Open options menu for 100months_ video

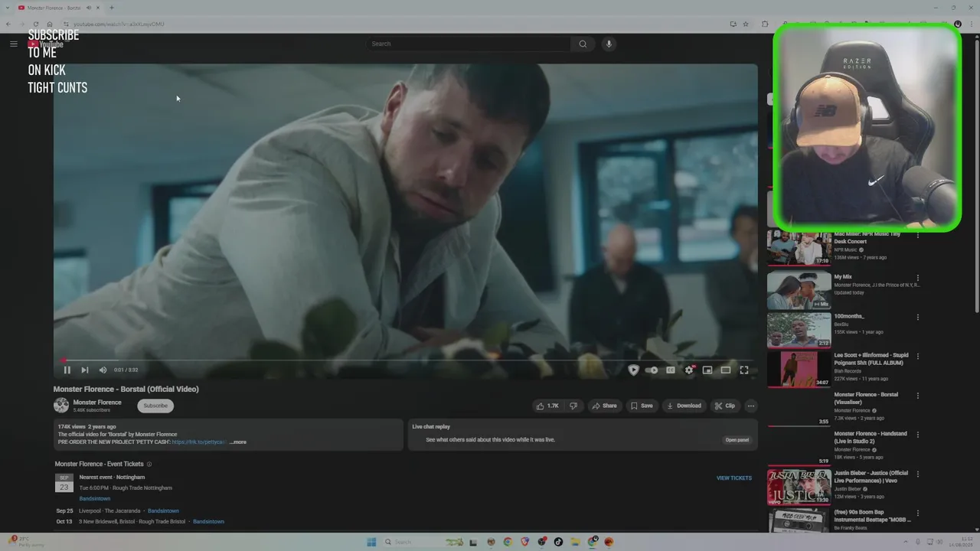[918, 317]
